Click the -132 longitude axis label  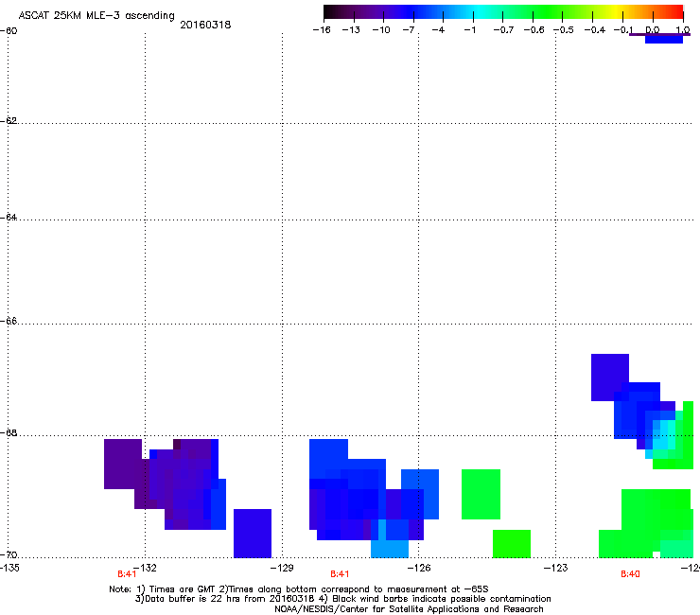point(145,568)
